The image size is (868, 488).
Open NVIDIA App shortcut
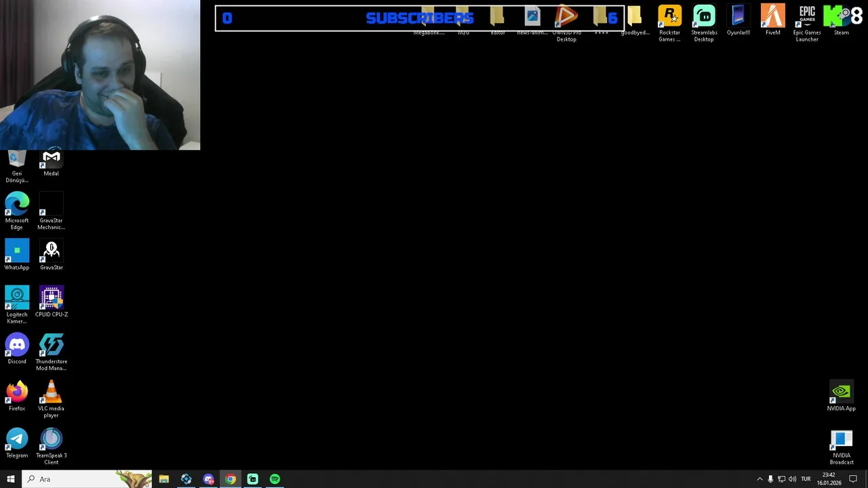pos(841,396)
